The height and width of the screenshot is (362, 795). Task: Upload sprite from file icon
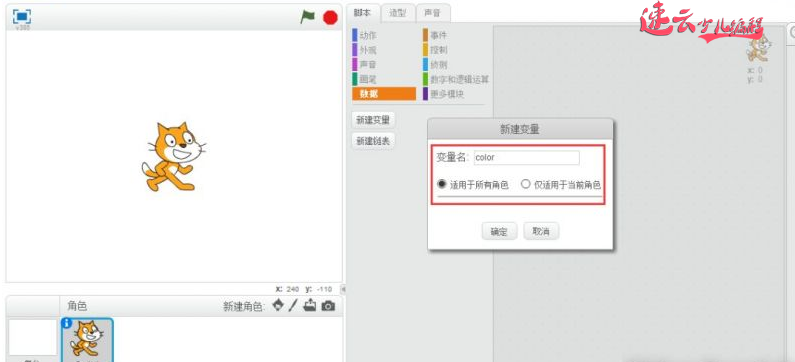pyautogui.click(x=310, y=305)
